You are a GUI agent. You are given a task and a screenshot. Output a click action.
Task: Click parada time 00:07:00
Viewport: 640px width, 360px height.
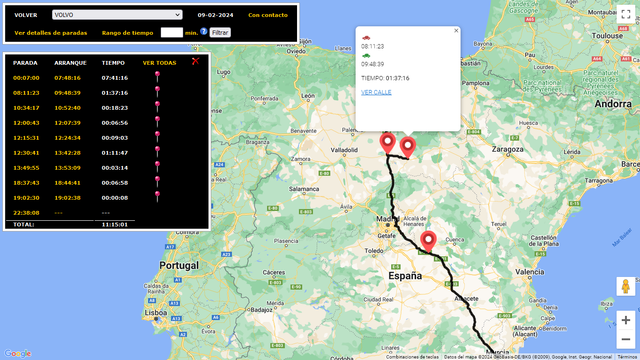26,78
